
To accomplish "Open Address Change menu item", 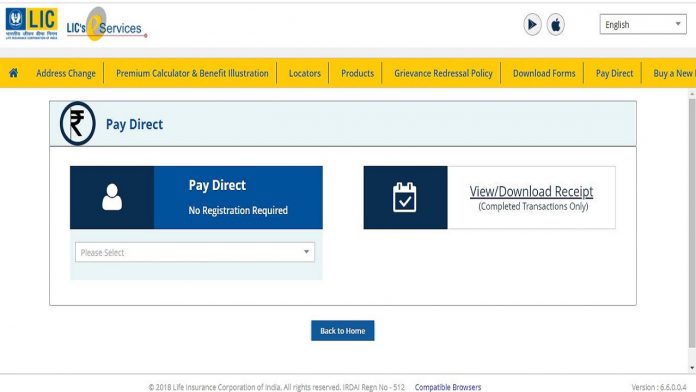I will coord(66,73).
